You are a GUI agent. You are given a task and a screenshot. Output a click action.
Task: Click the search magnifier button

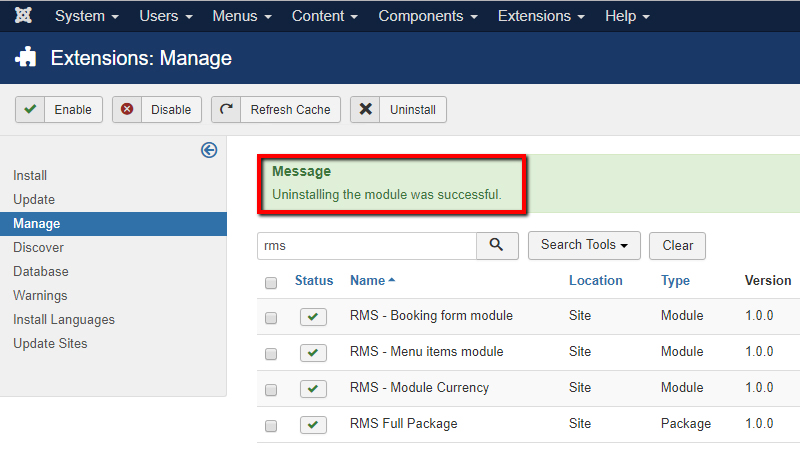(497, 245)
